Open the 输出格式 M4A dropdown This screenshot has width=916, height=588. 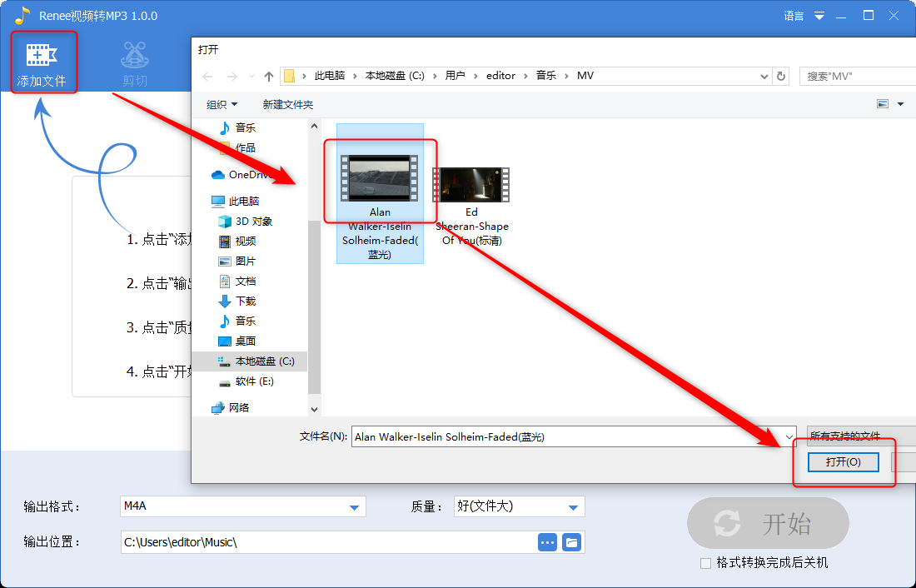(x=242, y=506)
